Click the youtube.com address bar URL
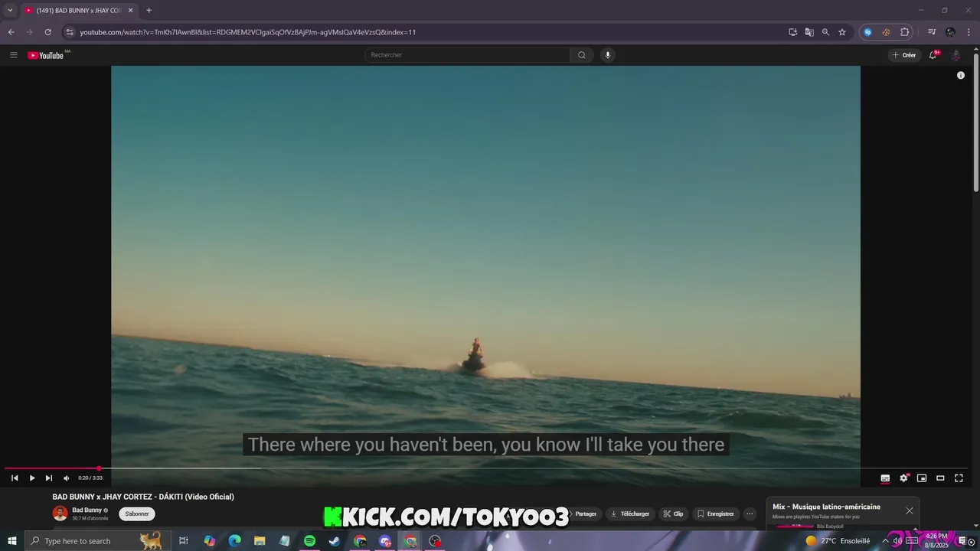This screenshot has width=980, height=551. coord(248,32)
